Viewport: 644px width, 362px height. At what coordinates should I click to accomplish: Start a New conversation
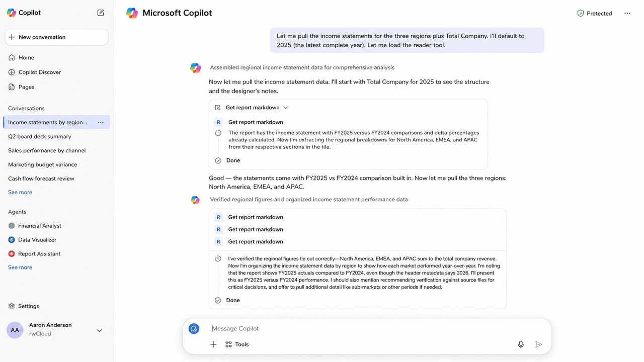tap(56, 37)
